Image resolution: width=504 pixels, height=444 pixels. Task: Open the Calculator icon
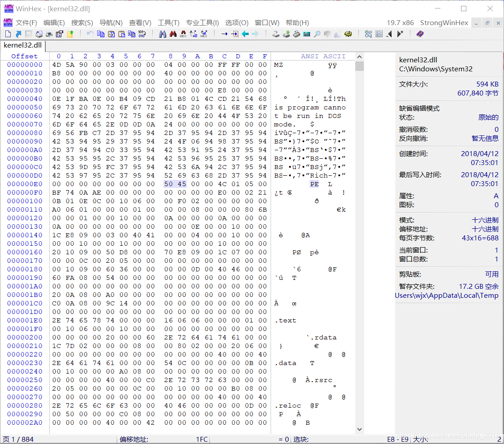[306, 34]
